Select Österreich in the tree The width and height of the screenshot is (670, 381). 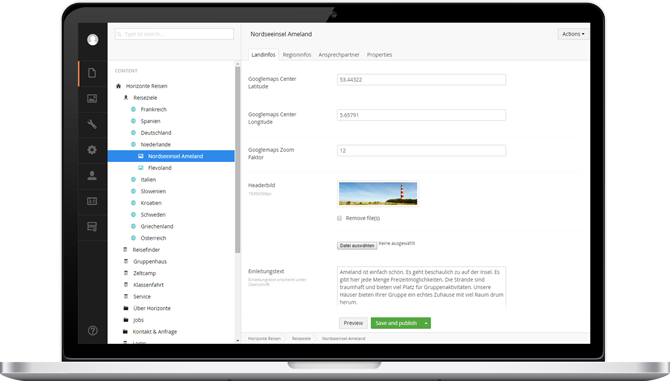tap(153, 238)
